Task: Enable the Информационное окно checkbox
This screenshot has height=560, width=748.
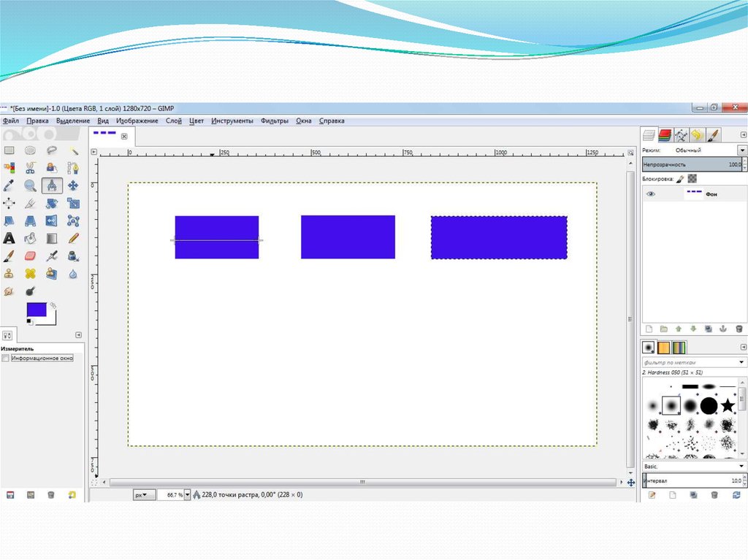Action: pos(6,359)
